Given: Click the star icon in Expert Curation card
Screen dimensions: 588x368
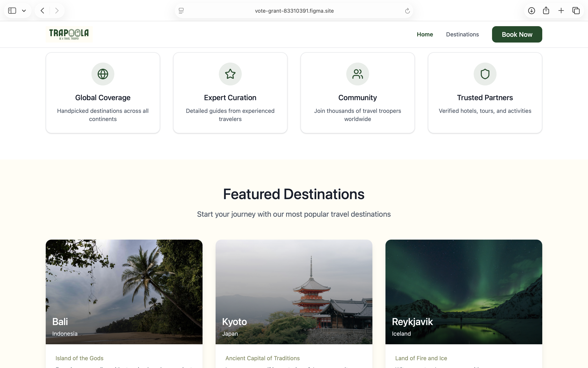Looking at the screenshot, I should click(x=230, y=74).
